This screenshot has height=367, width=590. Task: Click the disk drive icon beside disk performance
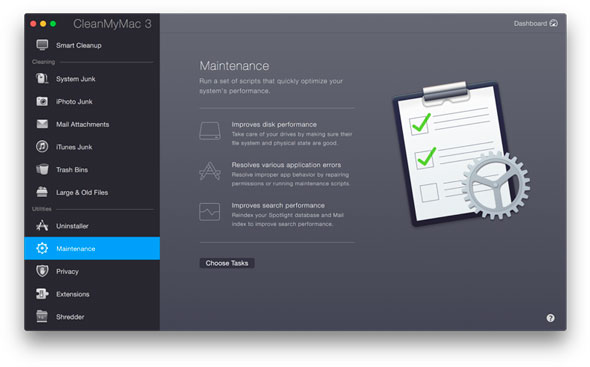tap(210, 131)
